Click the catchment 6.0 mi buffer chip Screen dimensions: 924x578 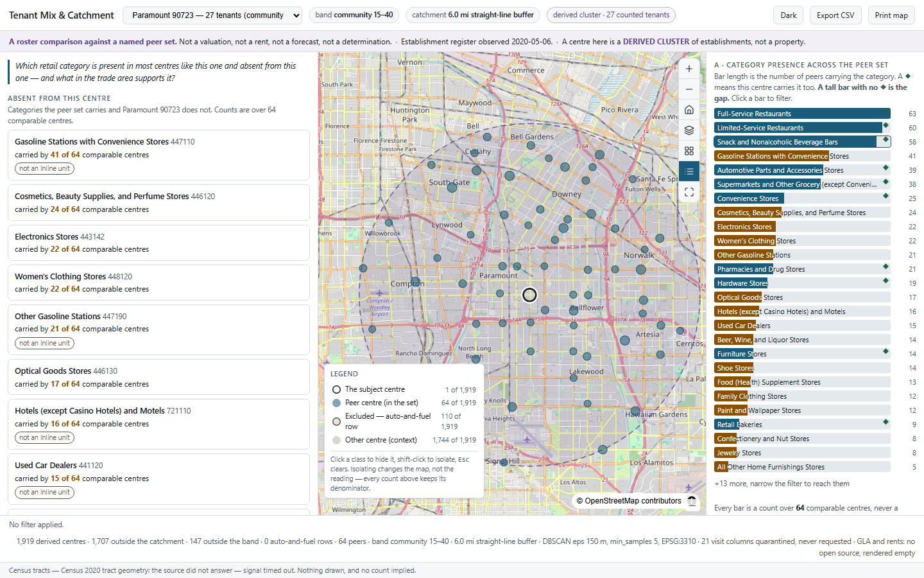click(x=473, y=15)
